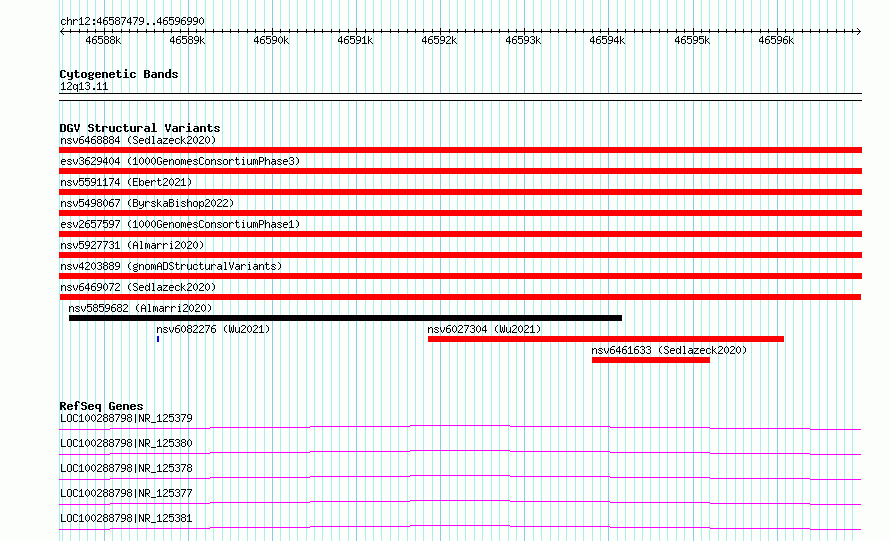Select the red bar under nsv6468884
The width and height of the screenshot is (890, 541).
pos(460,150)
